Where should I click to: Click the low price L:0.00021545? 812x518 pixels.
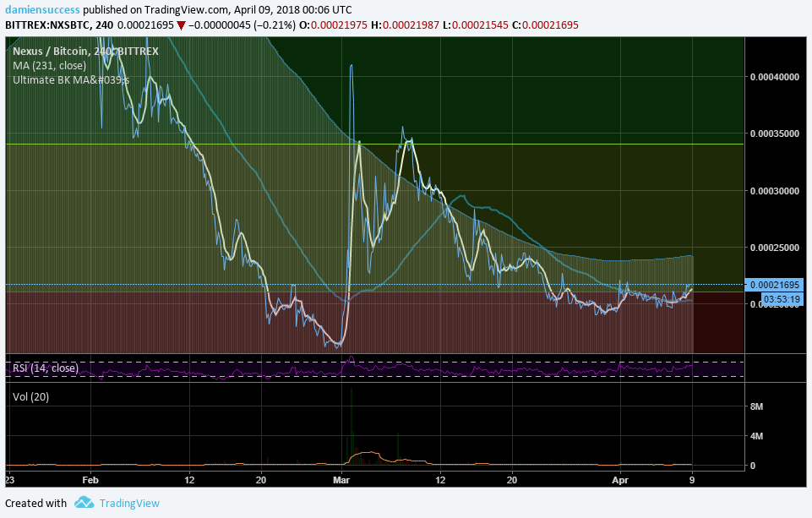(476, 25)
